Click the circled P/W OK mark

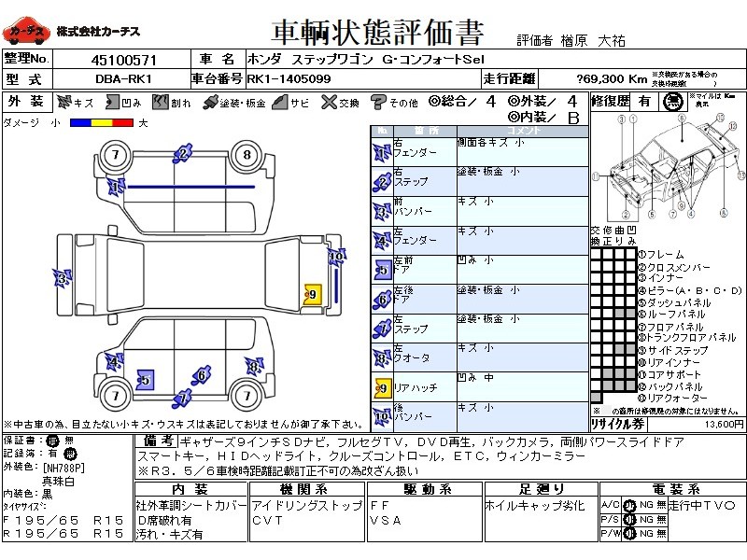click(628, 533)
